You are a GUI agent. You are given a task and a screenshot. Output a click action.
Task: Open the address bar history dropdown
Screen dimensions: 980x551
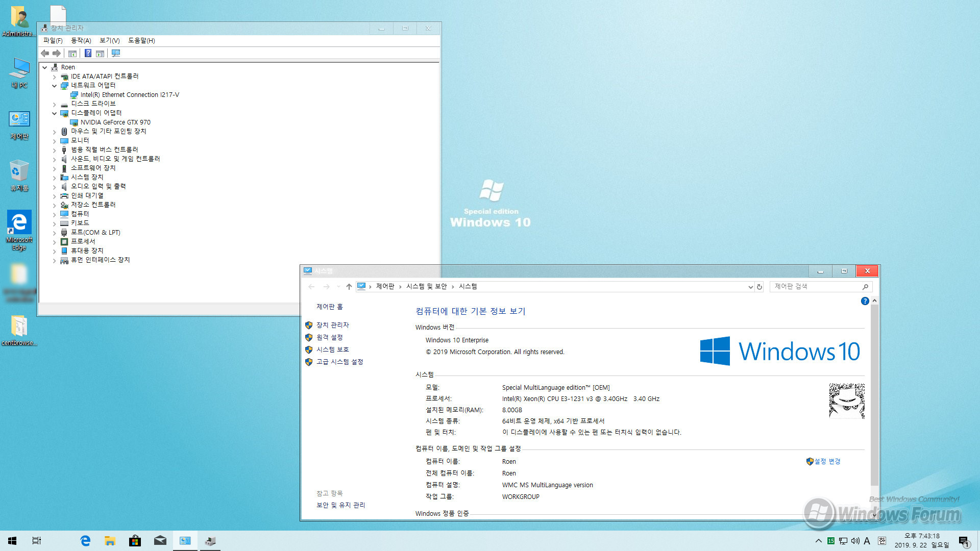(x=750, y=287)
